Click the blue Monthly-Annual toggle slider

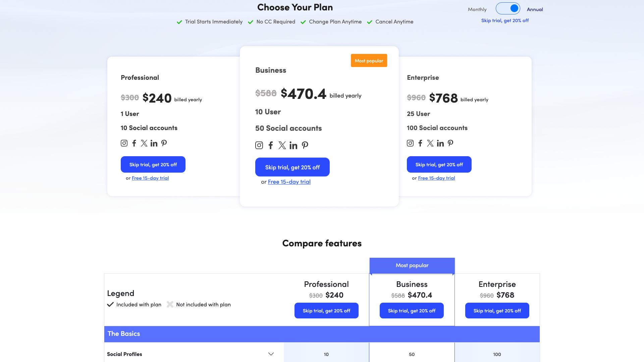(x=508, y=8)
